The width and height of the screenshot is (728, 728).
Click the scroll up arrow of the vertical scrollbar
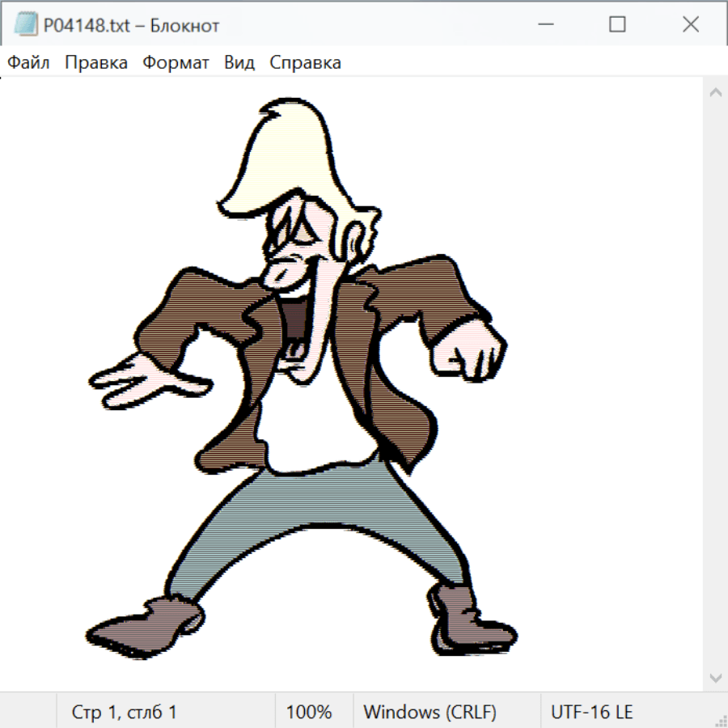pos(715,92)
